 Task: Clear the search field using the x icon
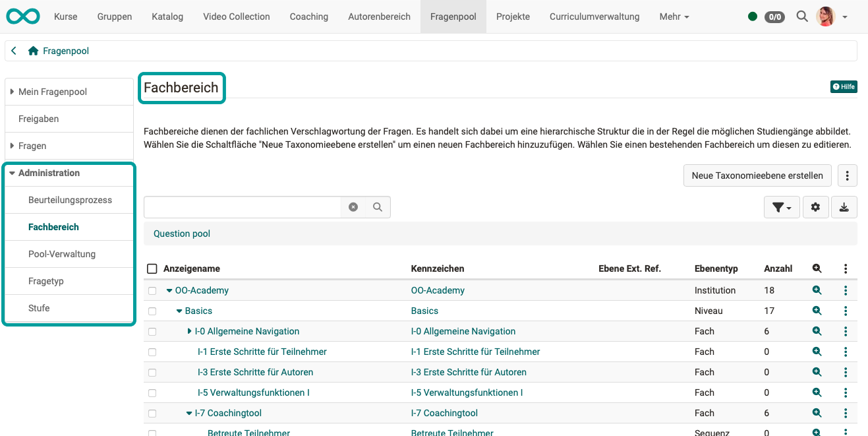click(x=353, y=206)
